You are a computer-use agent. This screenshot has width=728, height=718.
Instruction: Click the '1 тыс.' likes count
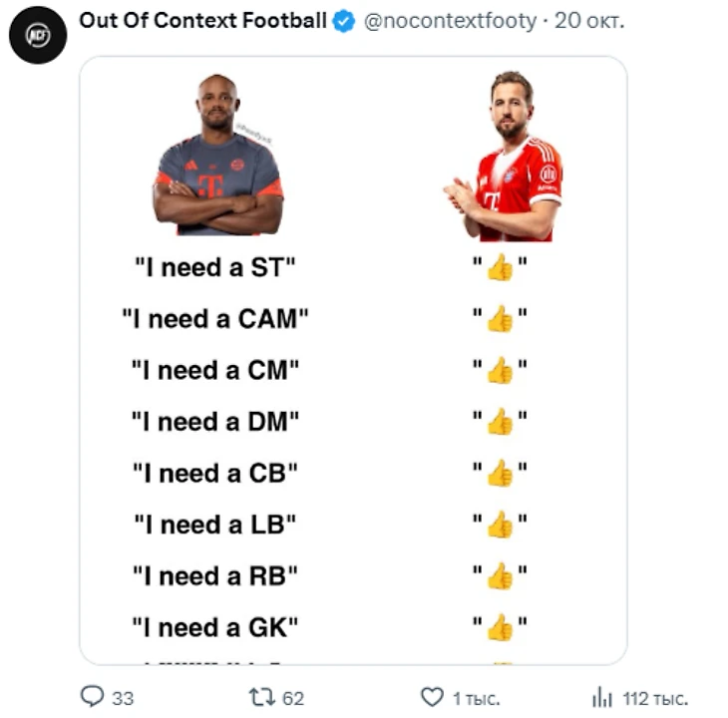point(476,698)
